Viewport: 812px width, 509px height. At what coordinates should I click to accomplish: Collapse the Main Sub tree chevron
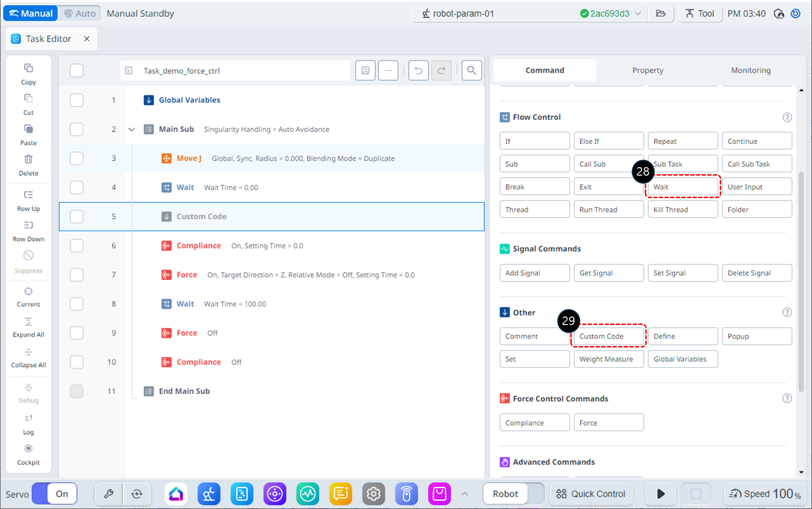click(132, 129)
